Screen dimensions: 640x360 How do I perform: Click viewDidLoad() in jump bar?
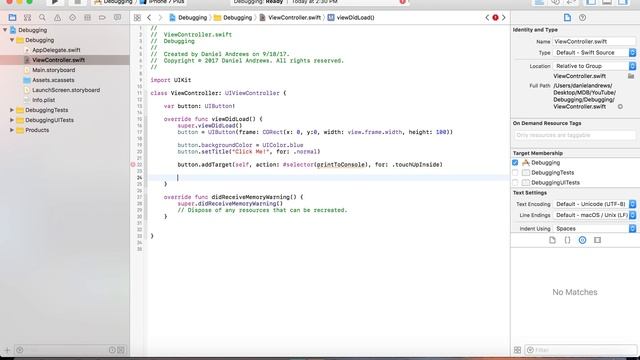(x=351, y=18)
